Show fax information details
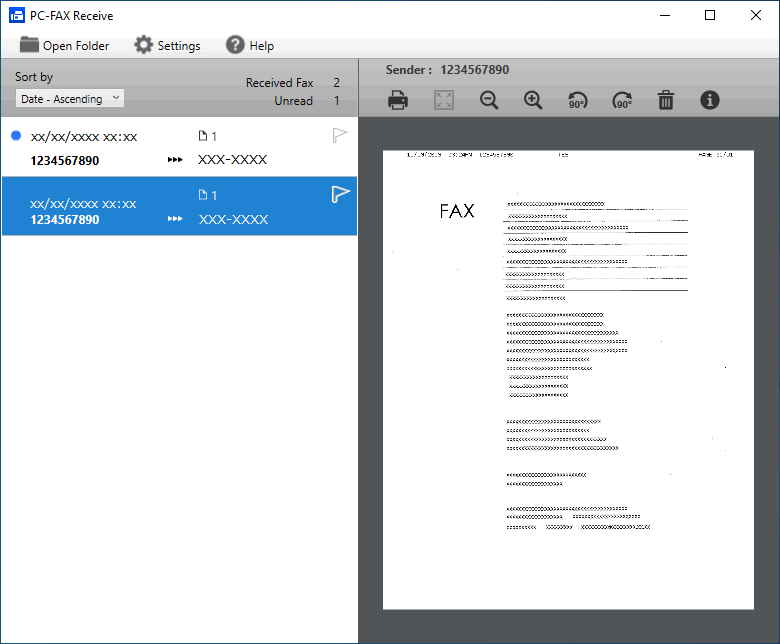780x644 pixels. pos(710,100)
